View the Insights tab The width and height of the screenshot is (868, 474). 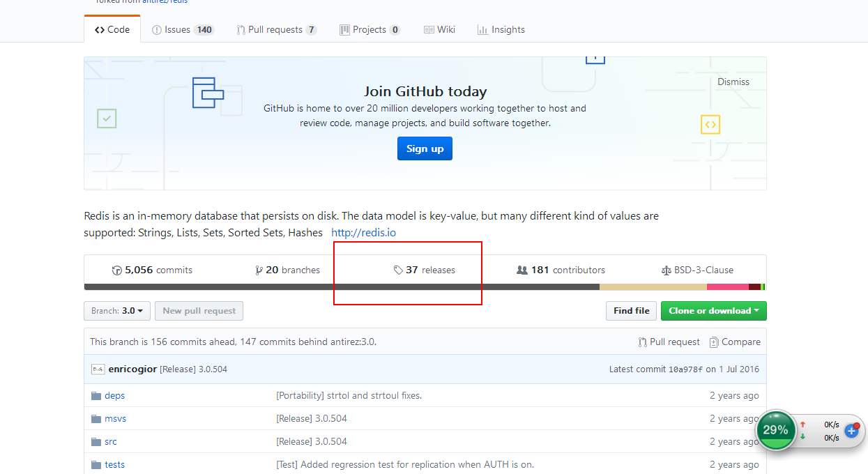(501, 29)
